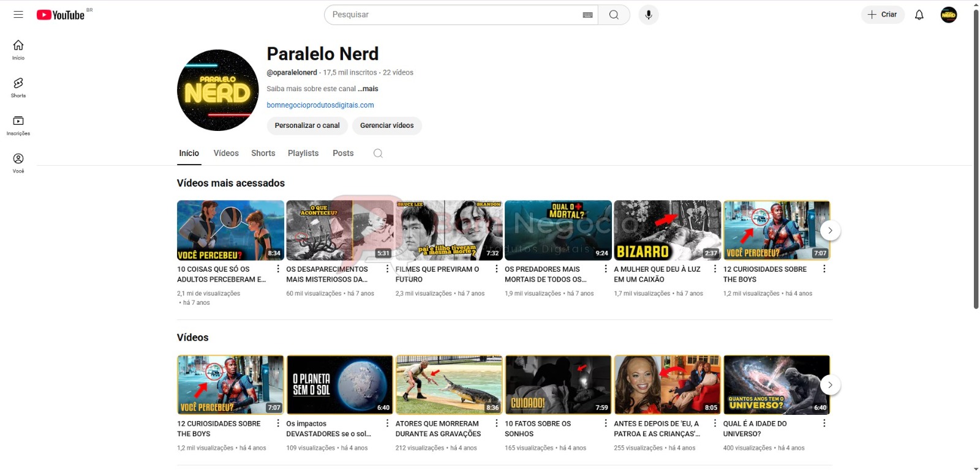Open the hamburger guide menu
This screenshot has width=980, height=473.
[18, 15]
